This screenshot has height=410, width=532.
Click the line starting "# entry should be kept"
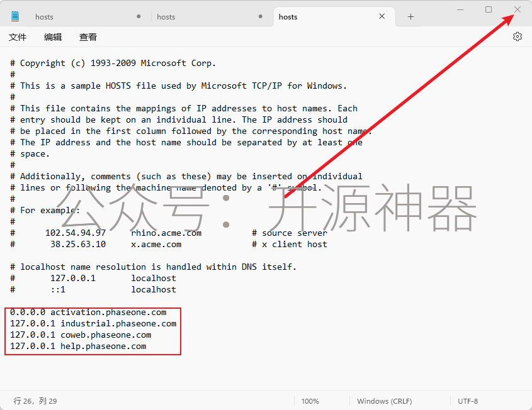click(x=179, y=120)
